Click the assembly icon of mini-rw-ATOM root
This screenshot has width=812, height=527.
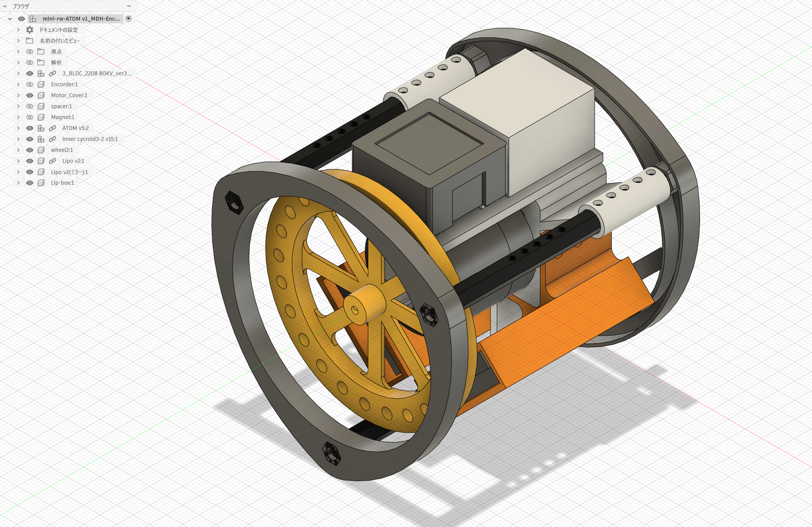point(33,19)
